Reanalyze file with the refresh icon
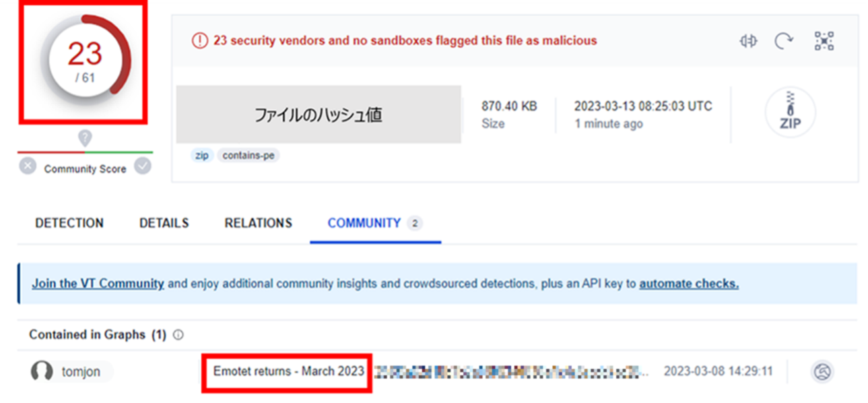 784,41
